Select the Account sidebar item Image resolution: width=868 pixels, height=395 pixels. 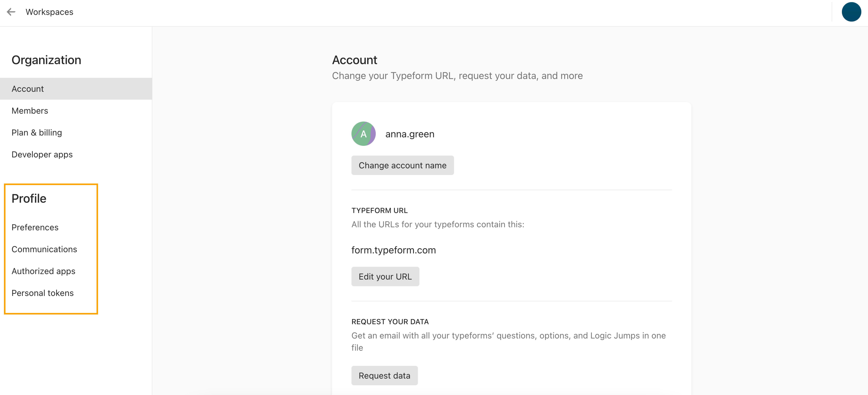(x=76, y=89)
